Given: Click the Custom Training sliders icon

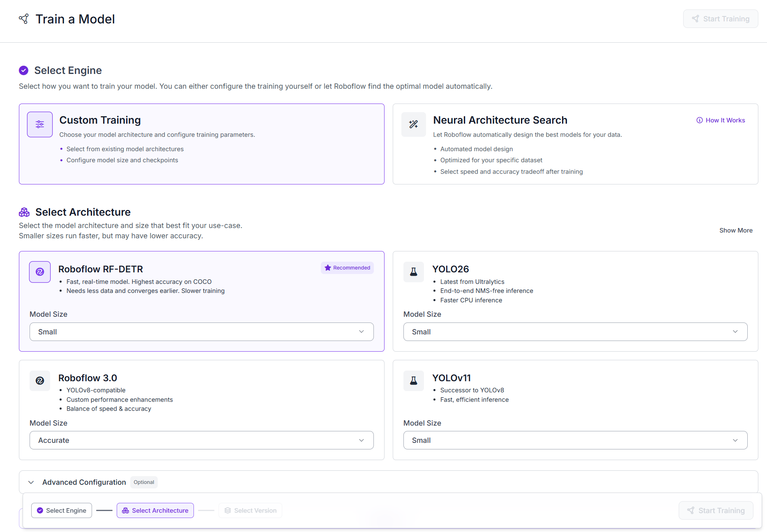Looking at the screenshot, I should click(40, 124).
